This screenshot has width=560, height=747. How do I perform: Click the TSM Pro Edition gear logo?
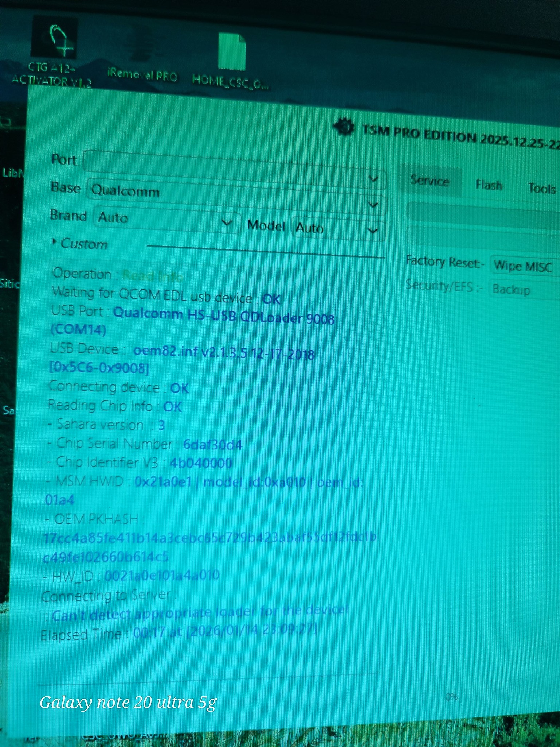343,127
